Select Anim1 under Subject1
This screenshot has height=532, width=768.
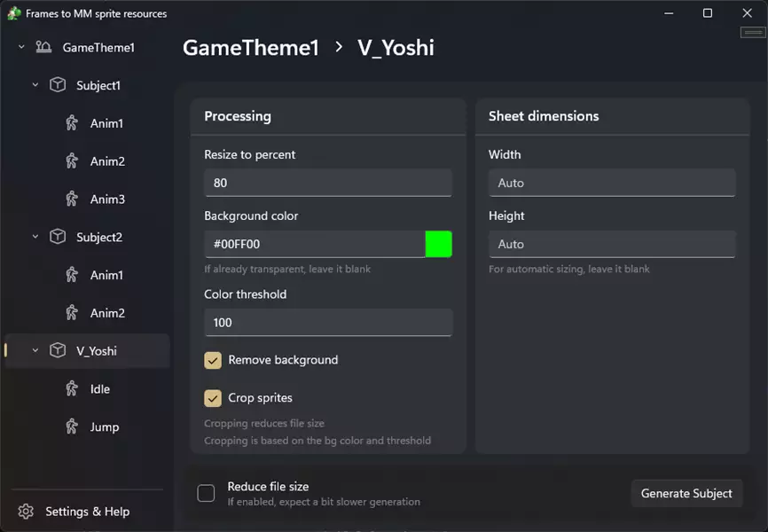pos(106,123)
